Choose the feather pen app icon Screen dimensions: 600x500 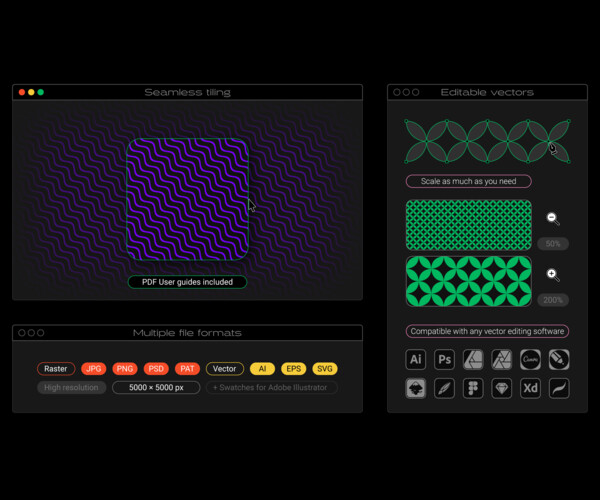[x=444, y=388]
